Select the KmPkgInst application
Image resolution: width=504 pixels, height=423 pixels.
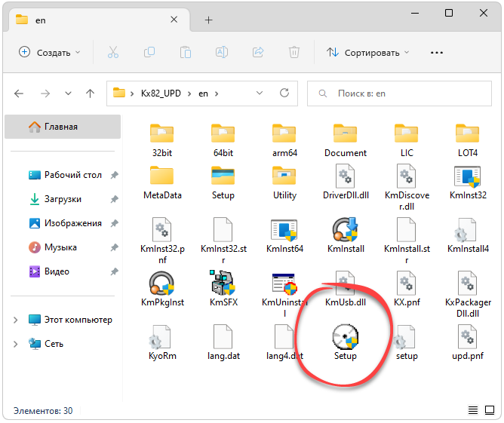(x=162, y=290)
